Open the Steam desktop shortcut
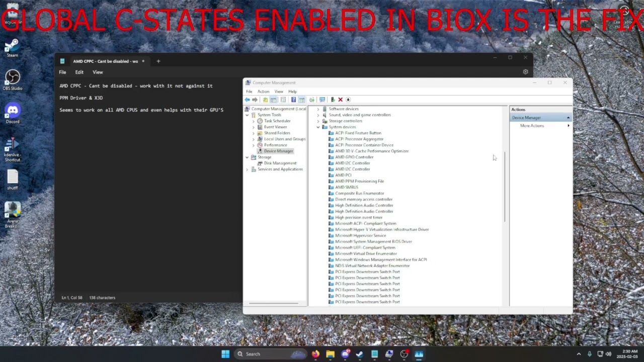644x362 pixels. click(x=12, y=48)
